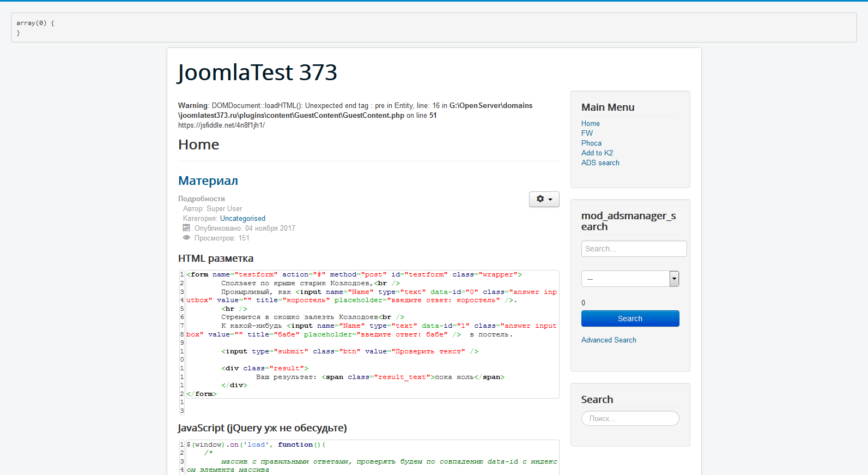Click inside the JavaScript code block
Image resolution: width=868 pixels, height=475 pixels.
pos(371,457)
